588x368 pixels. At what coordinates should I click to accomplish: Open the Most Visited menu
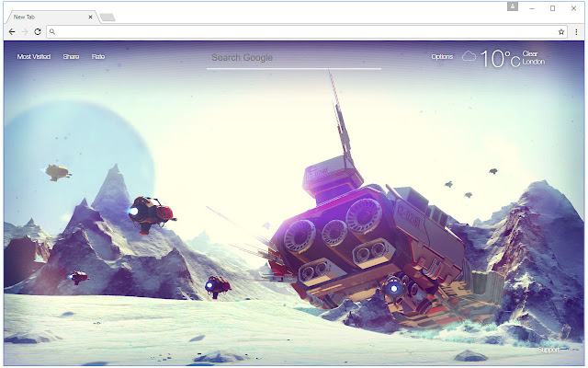coord(34,57)
